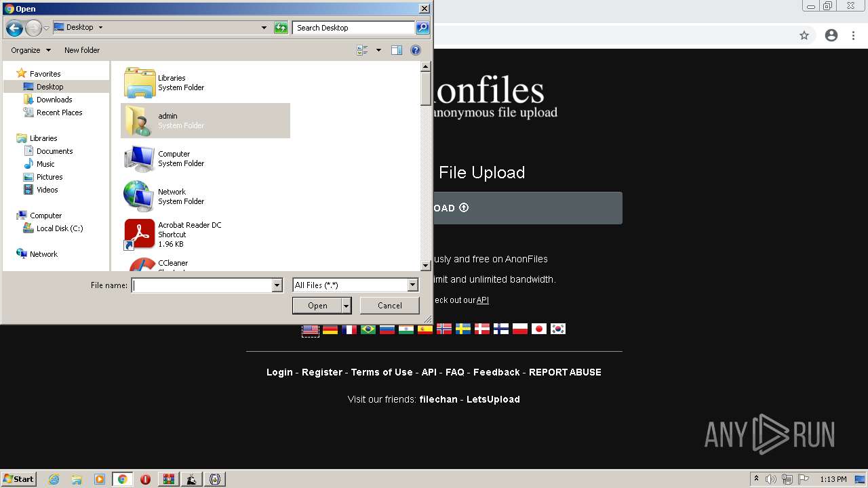Click the file list scrollbar up arrow
This screenshot has width=868, height=488.
point(426,66)
